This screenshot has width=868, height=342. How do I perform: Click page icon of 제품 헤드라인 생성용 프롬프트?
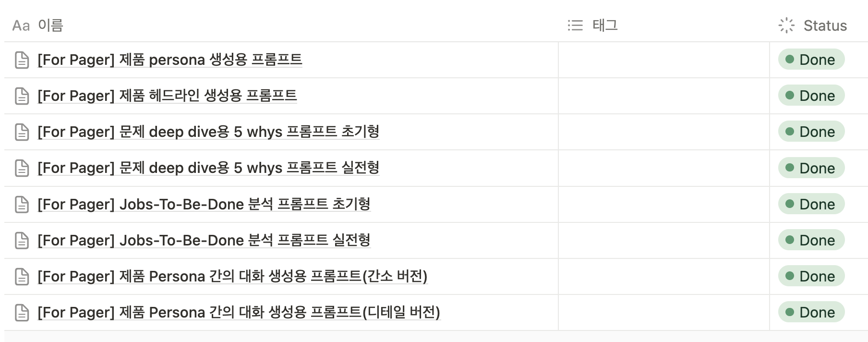[22, 96]
